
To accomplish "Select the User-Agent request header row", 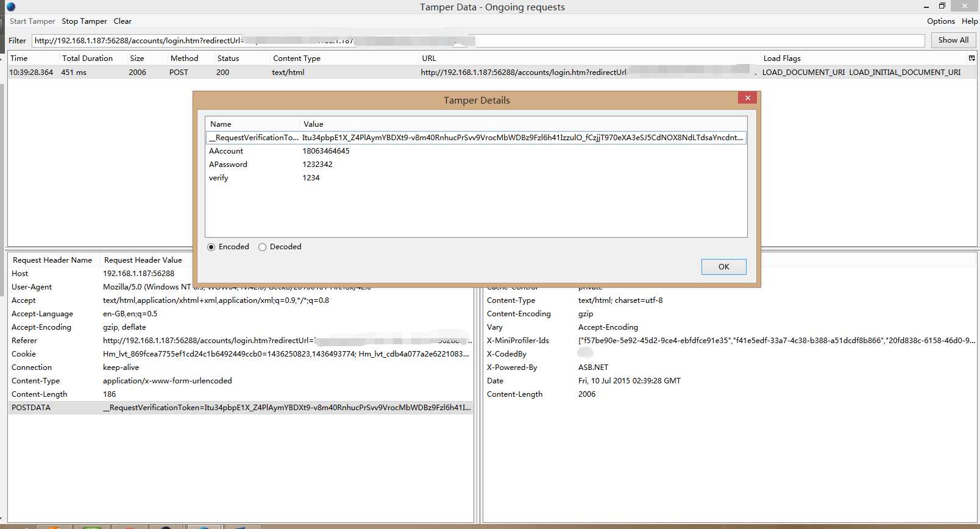I will tap(241, 287).
